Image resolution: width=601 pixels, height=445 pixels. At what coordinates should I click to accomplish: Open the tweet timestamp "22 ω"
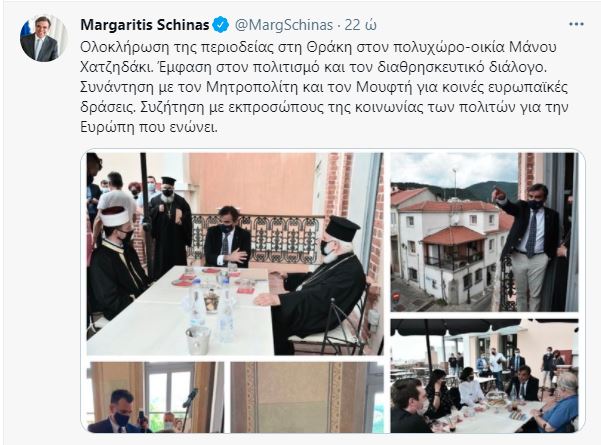click(x=360, y=25)
